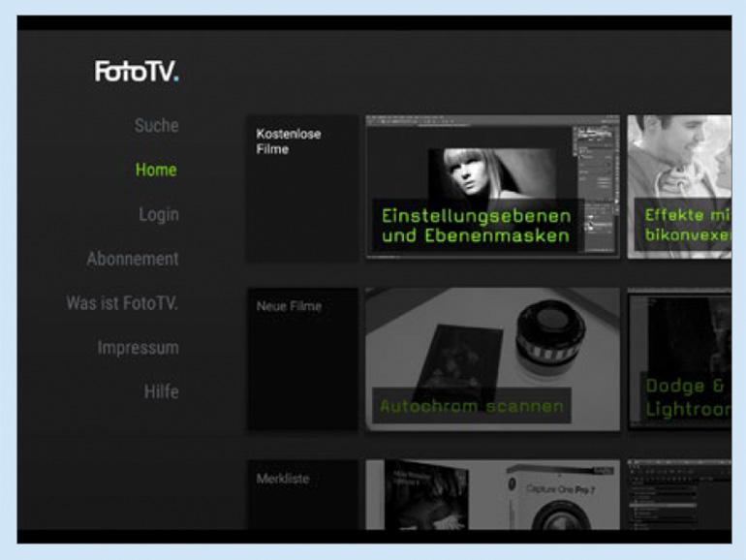This screenshot has width=746, height=560.
Task: Open the Capture One Pro 7 thumbnail
Action: pyautogui.click(x=492, y=495)
